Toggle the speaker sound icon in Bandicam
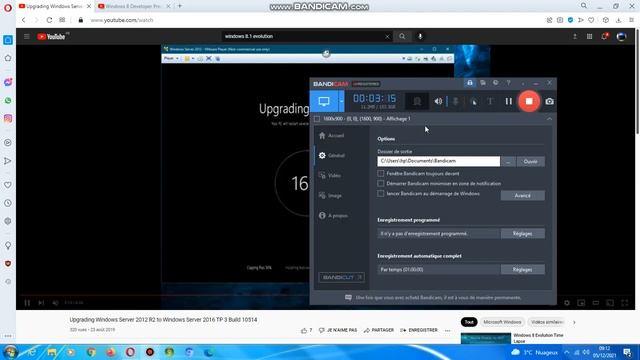The width and height of the screenshot is (640, 360). [x=438, y=101]
